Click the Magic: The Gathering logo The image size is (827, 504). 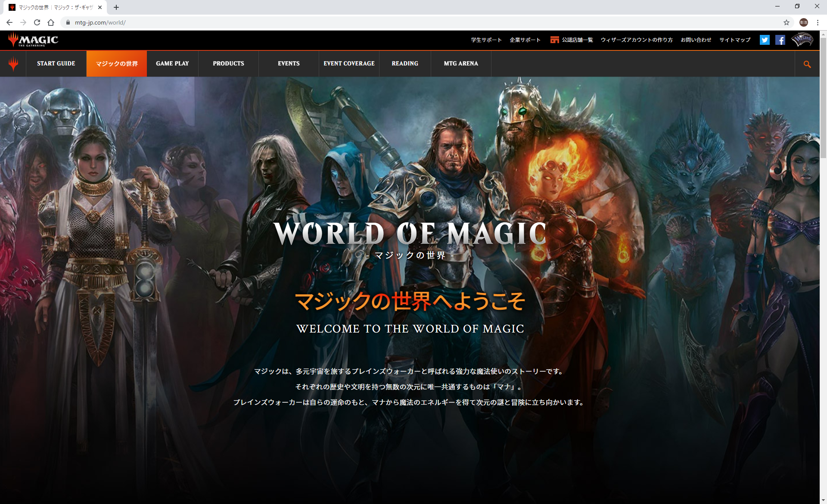tap(33, 40)
